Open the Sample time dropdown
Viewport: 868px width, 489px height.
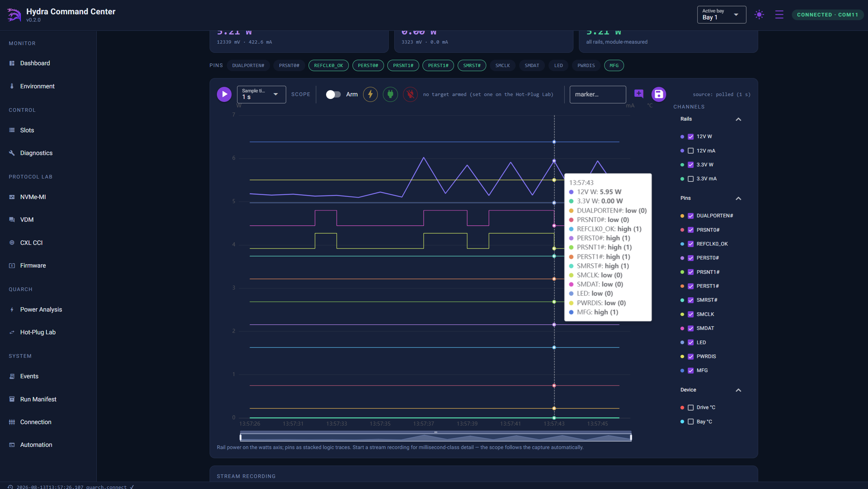click(261, 94)
